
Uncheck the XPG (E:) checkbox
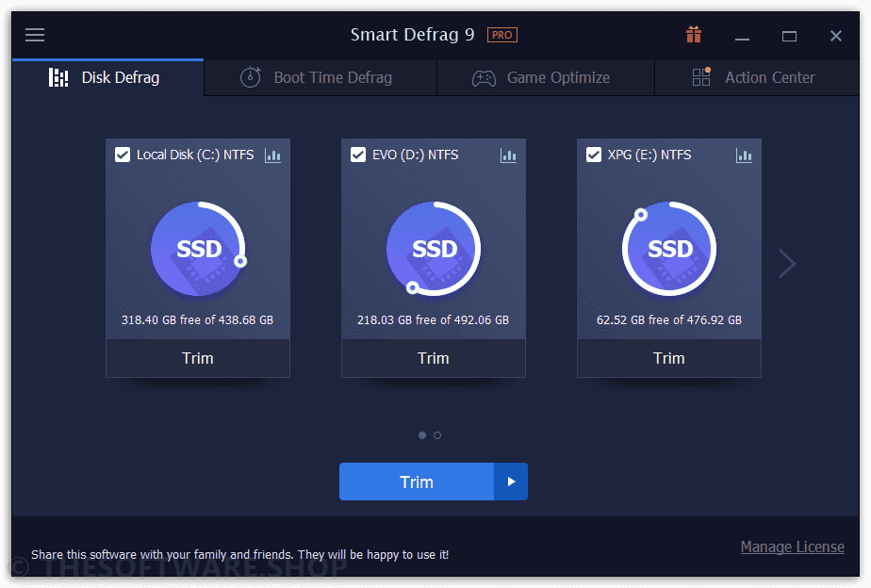593,155
